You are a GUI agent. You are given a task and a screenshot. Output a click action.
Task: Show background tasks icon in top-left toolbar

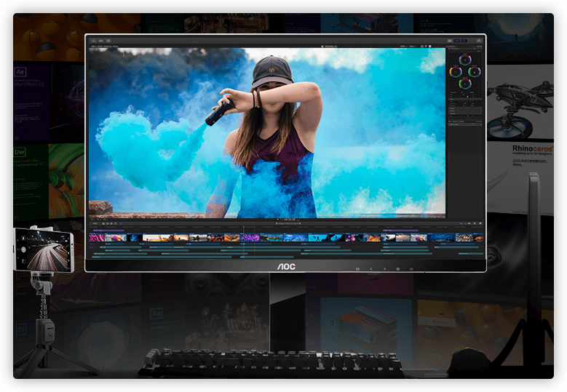click(108, 41)
